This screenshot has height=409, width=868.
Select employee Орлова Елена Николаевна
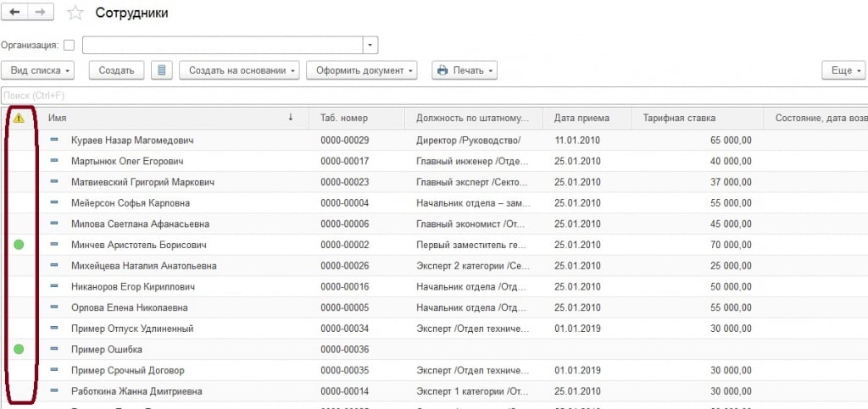(130, 307)
